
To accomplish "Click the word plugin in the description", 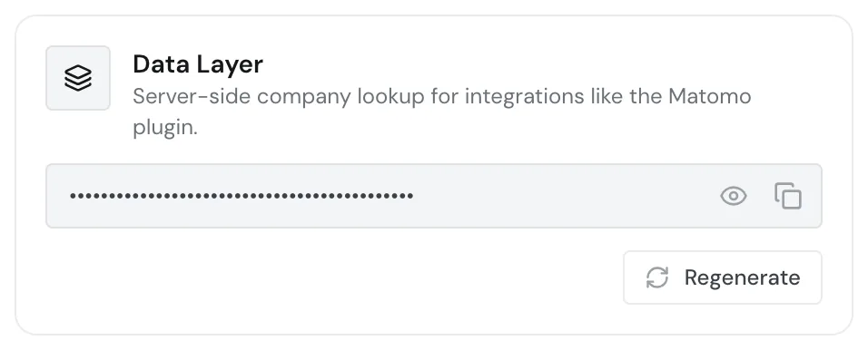I will point(164,129).
